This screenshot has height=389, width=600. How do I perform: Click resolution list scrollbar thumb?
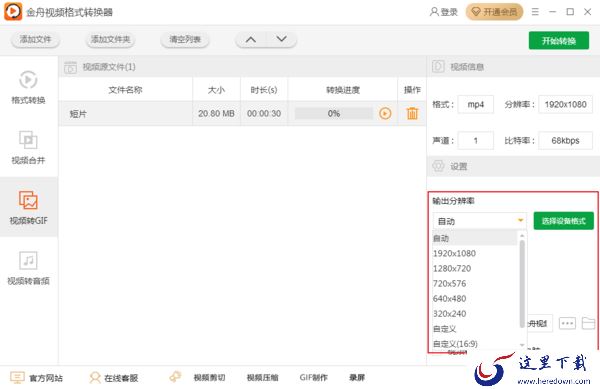point(522,284)
